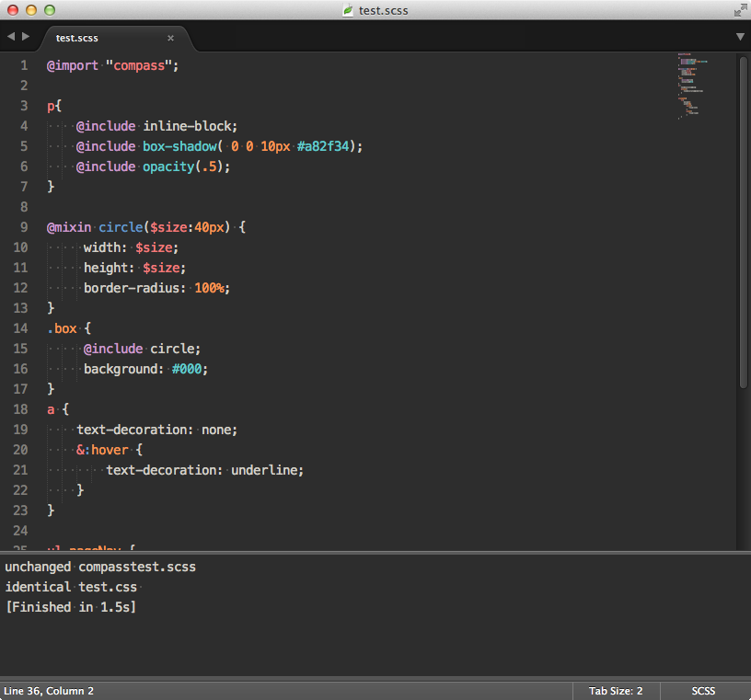
Task: Click 'text-decoration: underline;' line
Action: pos(204,470)
